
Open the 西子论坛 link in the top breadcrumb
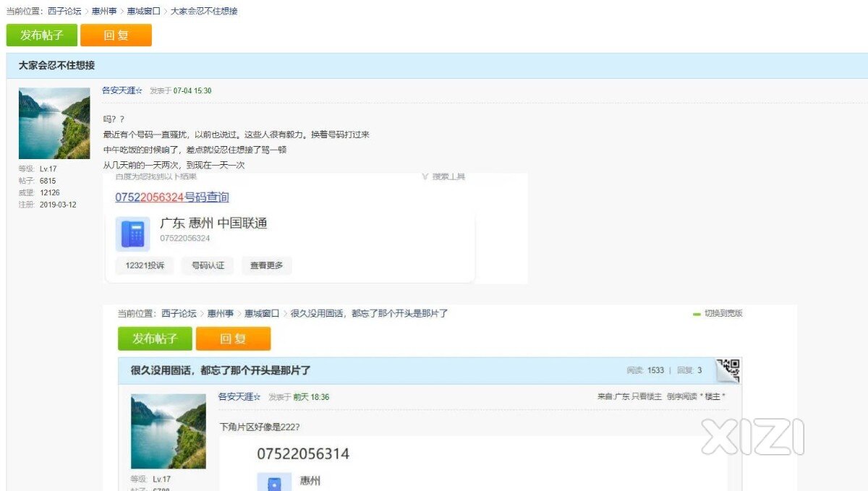coord(64,12)
